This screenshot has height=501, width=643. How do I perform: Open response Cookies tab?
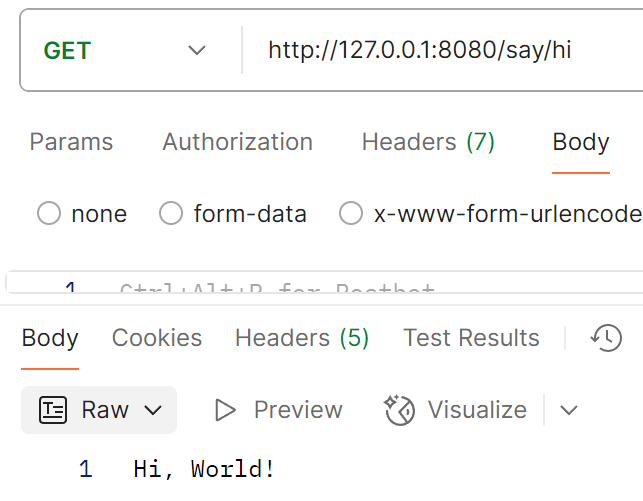(x=157, y=338)
